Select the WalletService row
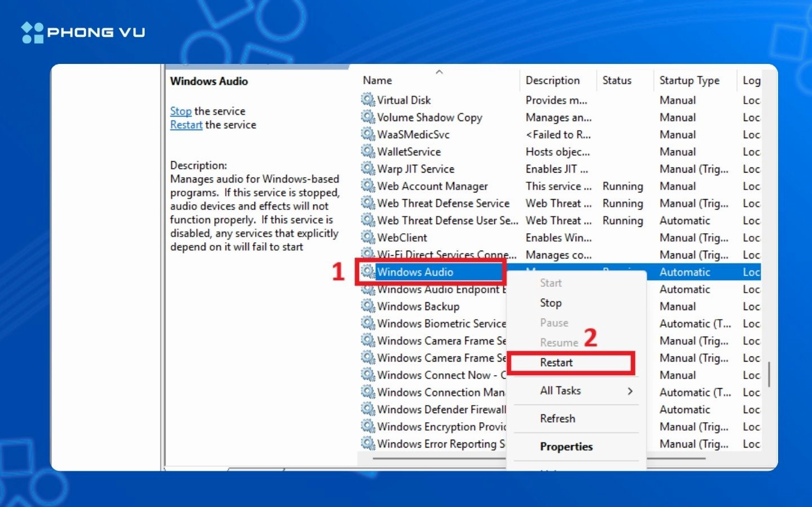812x507 pixels. [x=560, y=152]
